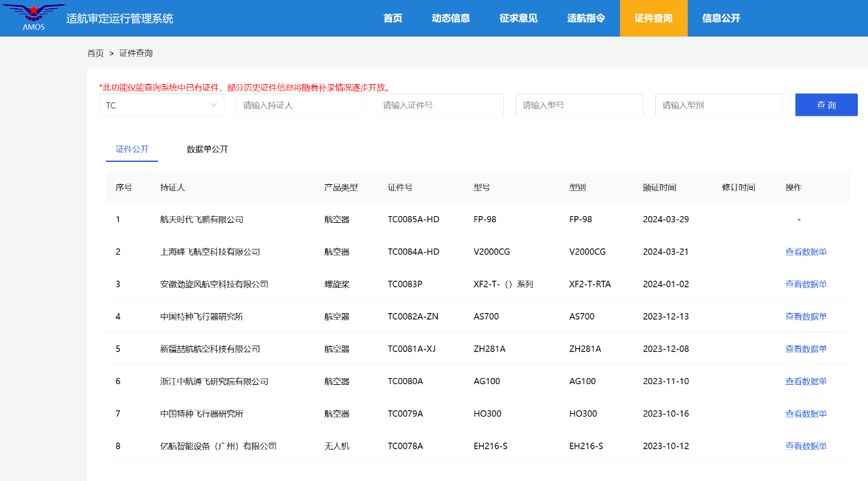Click the TC0083P certificate cell
Viewport: 868px width, 481px height.
coord(405,285)
